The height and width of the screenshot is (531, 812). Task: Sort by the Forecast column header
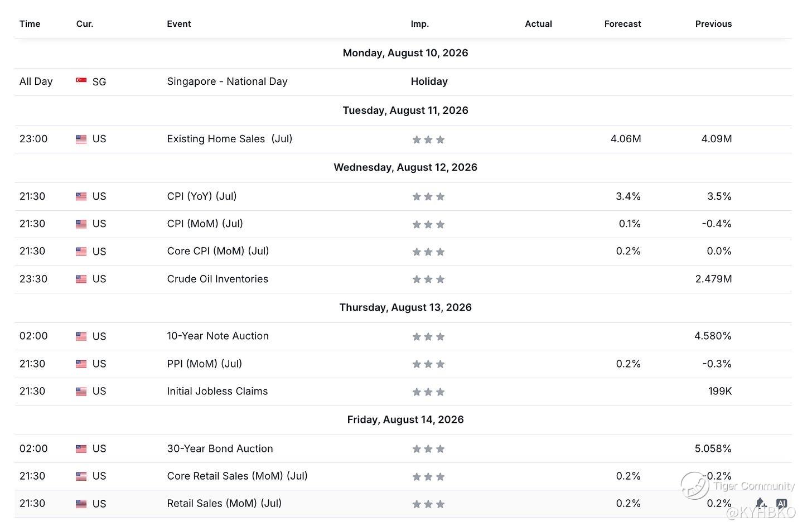tap(622, 24)
